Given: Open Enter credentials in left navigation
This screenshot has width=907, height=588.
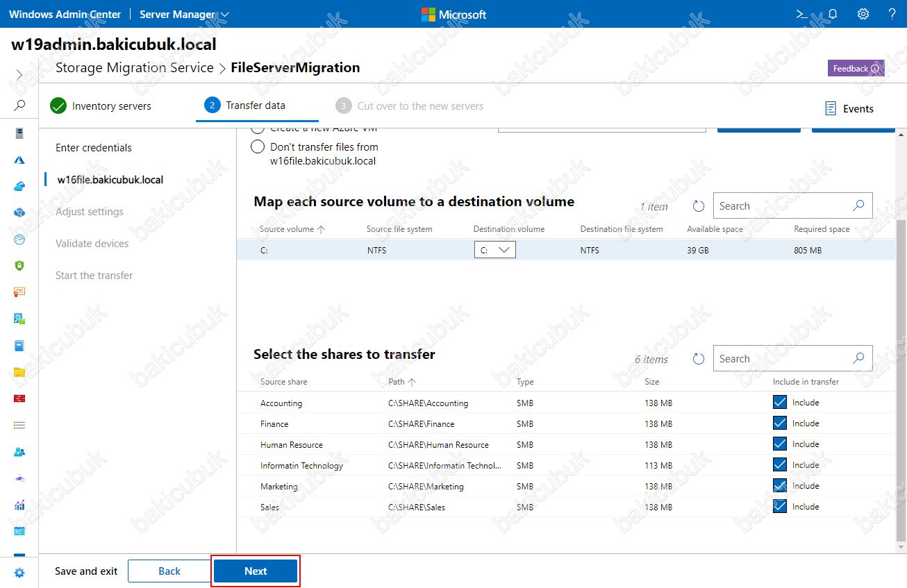Looking at the screenshot, I should (94, 148).
